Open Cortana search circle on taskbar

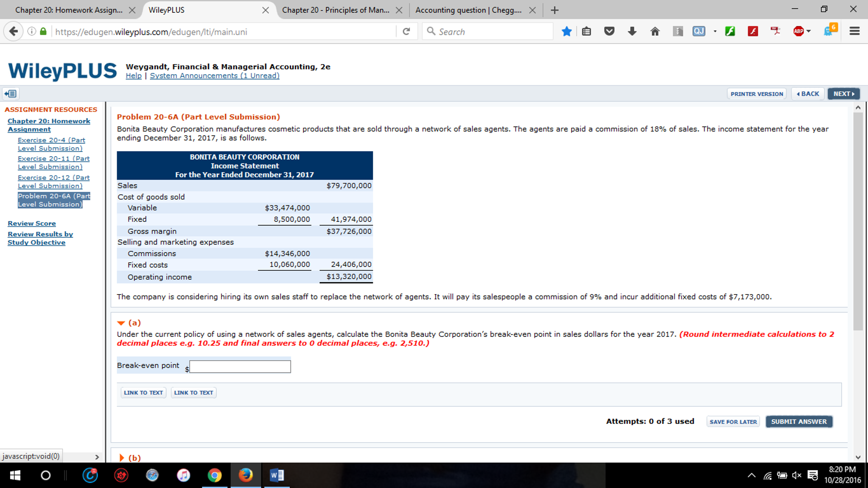click(46, 475)
